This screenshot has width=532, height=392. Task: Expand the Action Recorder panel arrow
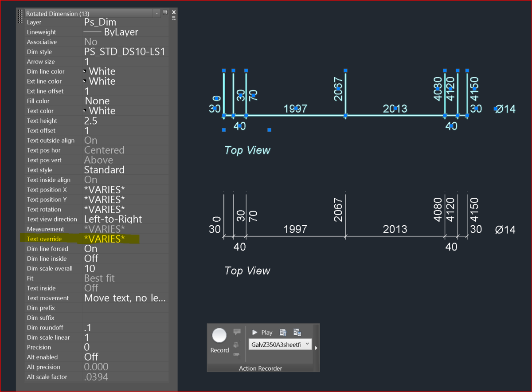click(x=316, y=348)
